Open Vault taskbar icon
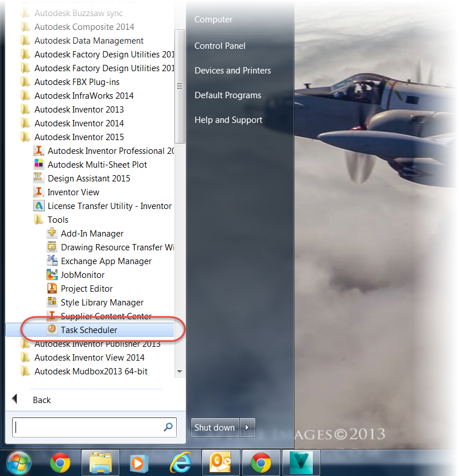Image resolution: width=458 pixels, height=476 pixels. [x=301, y=463]
